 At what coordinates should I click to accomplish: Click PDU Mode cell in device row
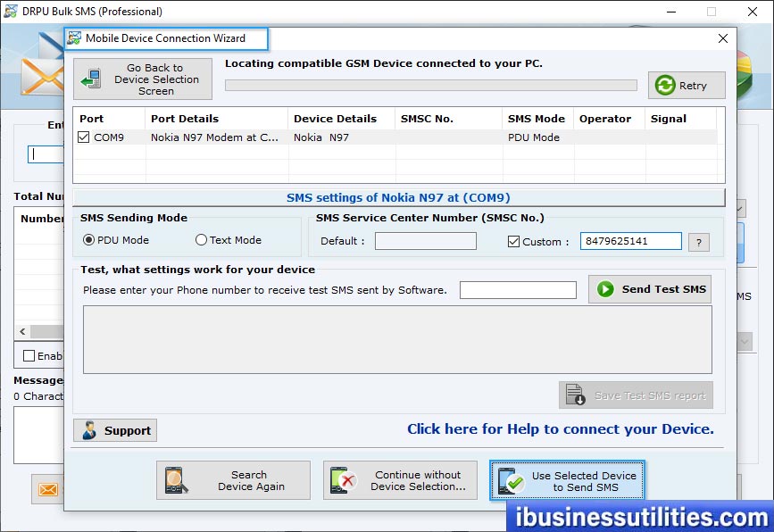point(537,137)
